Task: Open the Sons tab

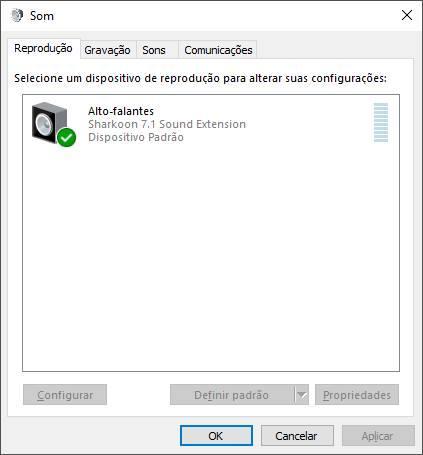Action: pyautogui.click(x=154, y=50)
